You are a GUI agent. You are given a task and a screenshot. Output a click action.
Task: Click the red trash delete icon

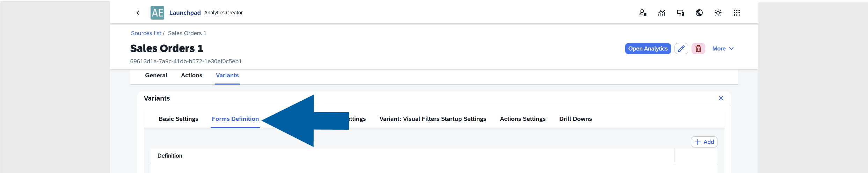[698, 49]
